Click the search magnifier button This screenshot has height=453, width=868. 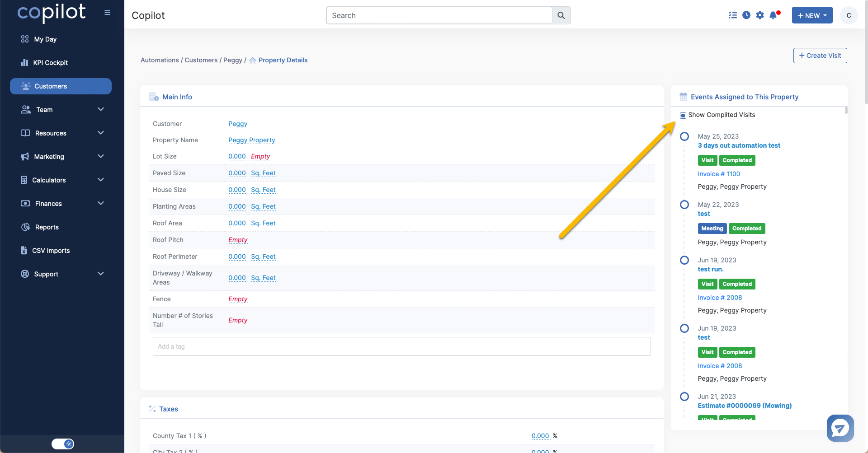tap(561, 15)
